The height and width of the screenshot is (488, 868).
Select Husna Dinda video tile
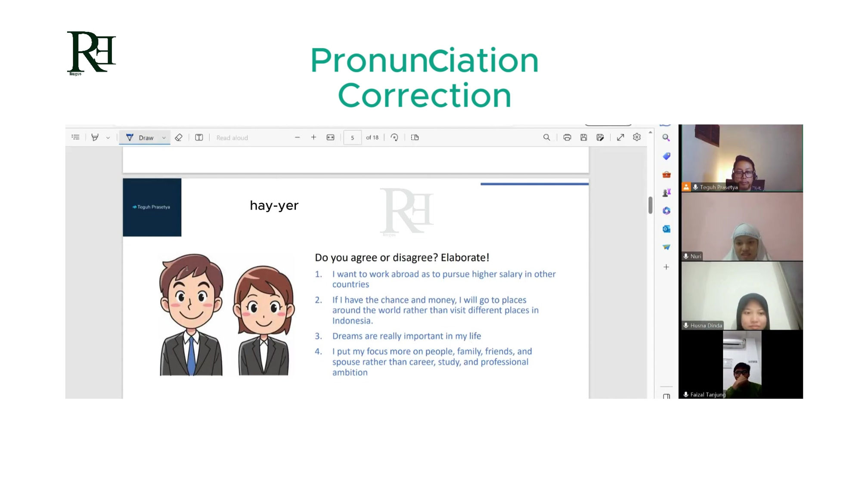tap(742, 297)
